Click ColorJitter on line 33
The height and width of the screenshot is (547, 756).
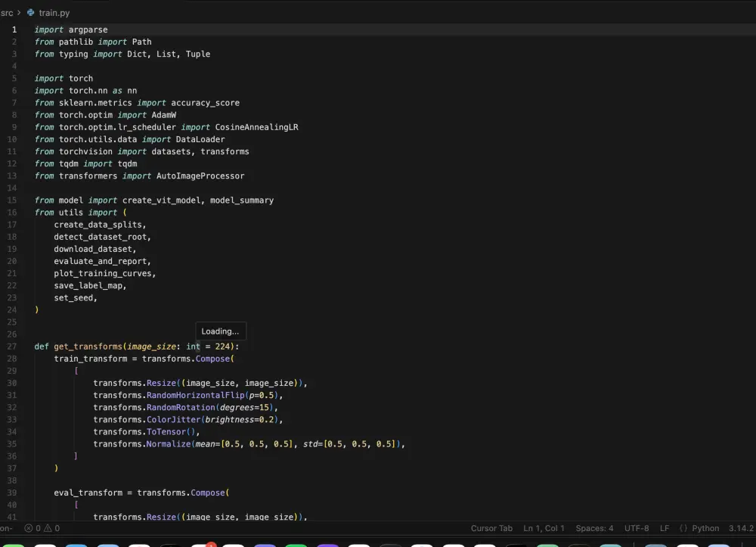pos(174,420)
